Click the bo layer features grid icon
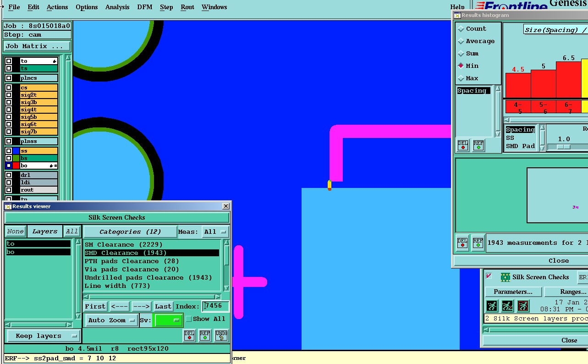The image size is (588, 364). click(x=55, y=165)
